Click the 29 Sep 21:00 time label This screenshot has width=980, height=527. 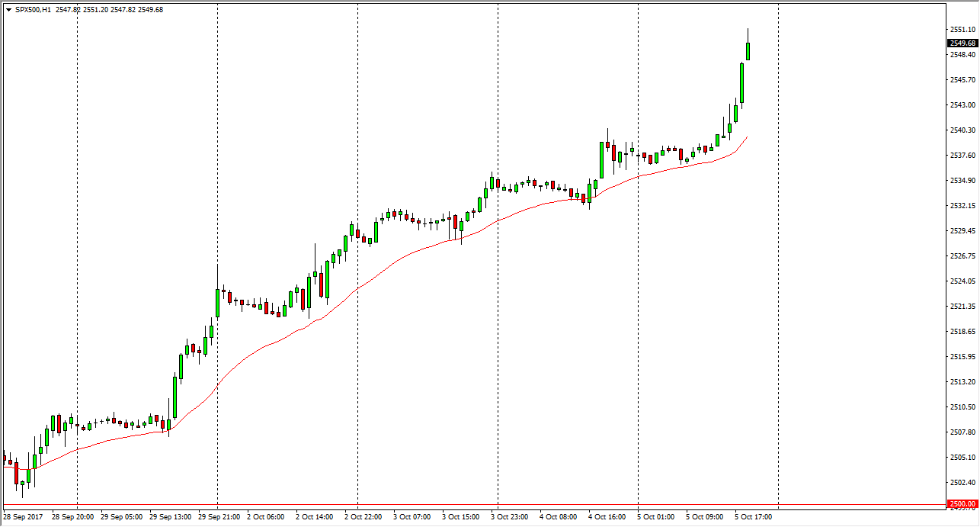tap(219, 517)
